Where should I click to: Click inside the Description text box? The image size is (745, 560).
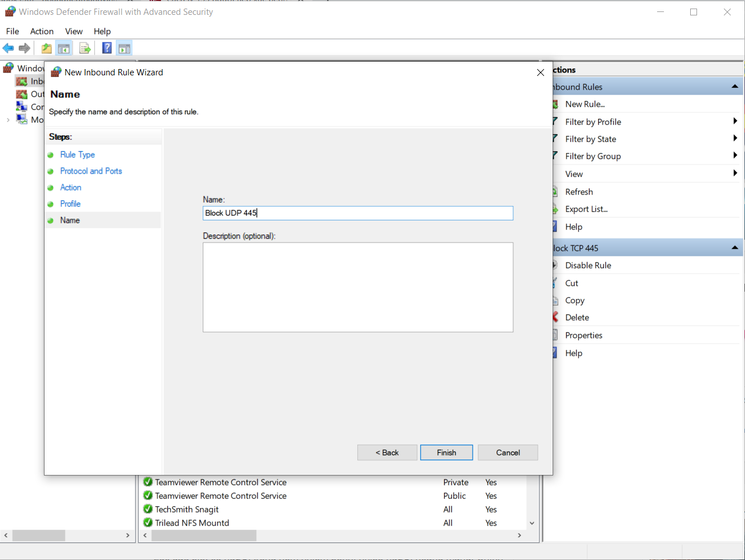[x=358, y=287]
